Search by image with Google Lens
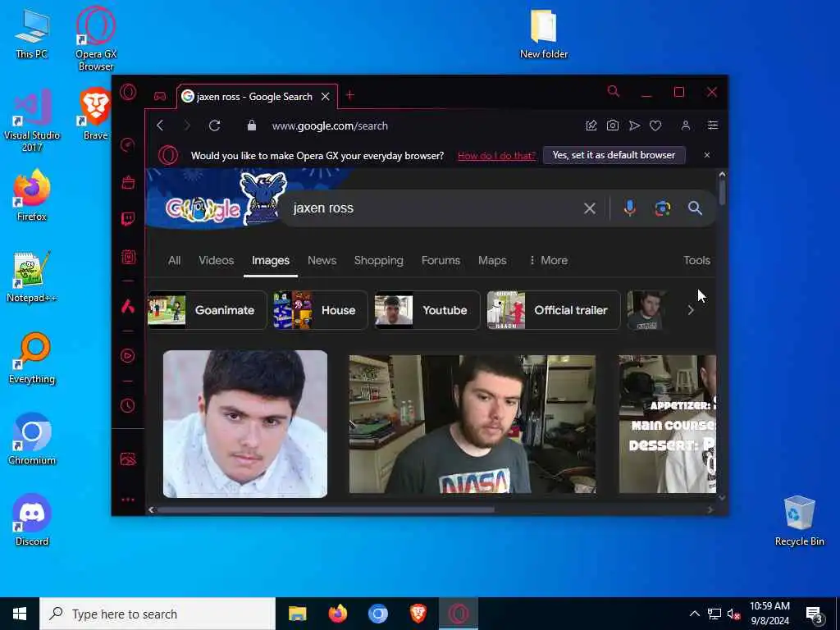The image size is (840, 630). click(x=663, y=208)
